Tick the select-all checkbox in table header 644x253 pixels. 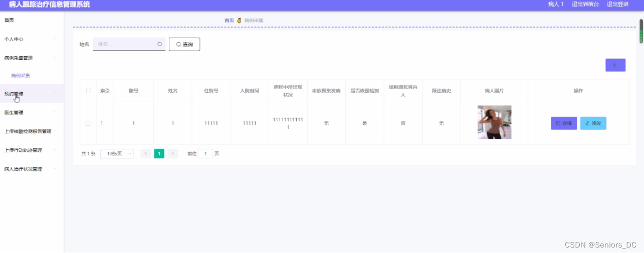88,91
